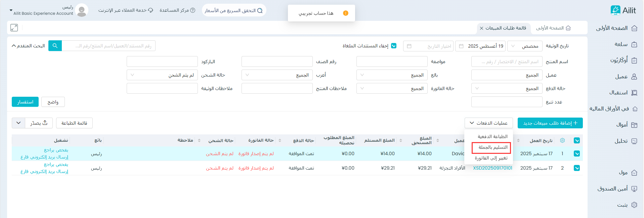Expand the عمليات الدفعات dropdown
644x218 pixels.
488,123
